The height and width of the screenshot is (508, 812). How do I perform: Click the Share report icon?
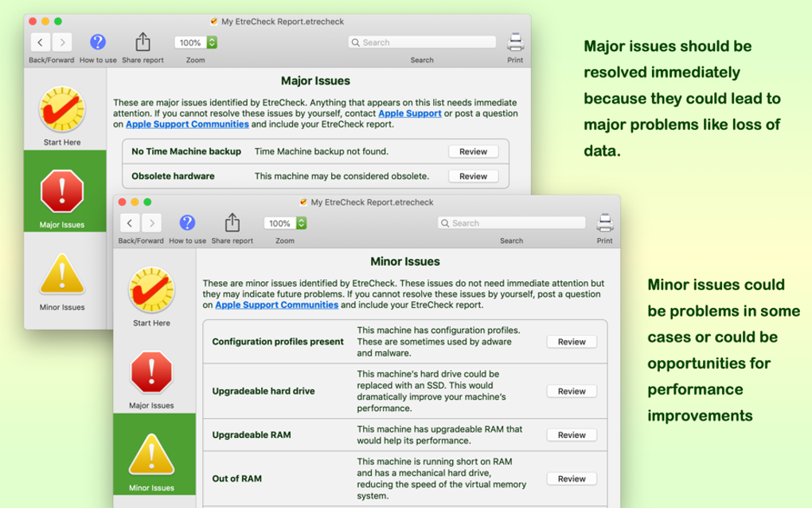(142, 40)
